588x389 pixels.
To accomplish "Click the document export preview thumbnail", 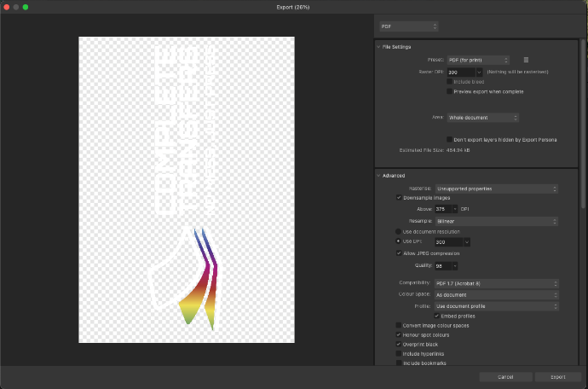I will (187, 189).
